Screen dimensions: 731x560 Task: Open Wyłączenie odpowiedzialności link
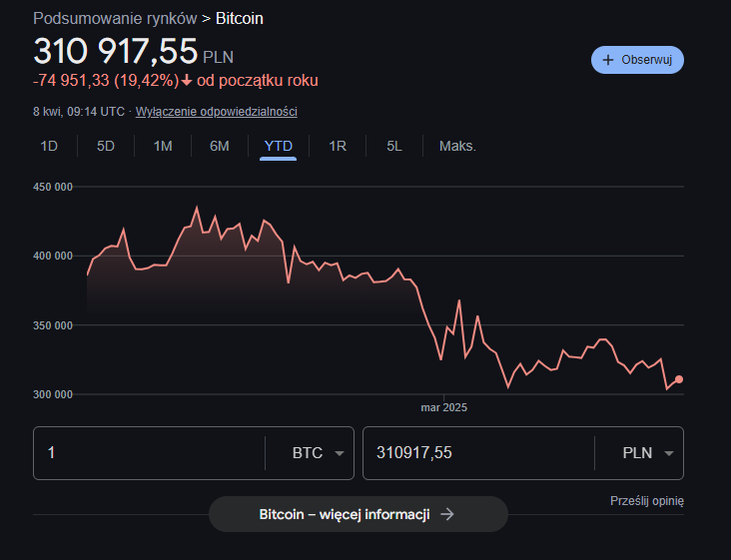point(217,112)
